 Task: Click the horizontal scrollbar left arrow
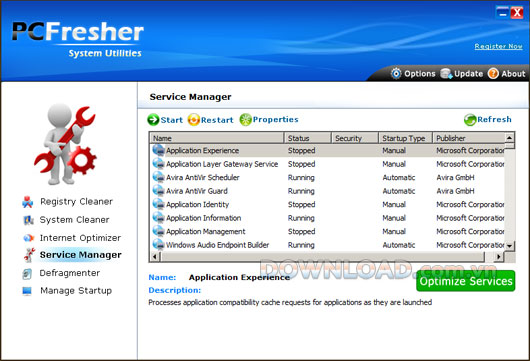click(x=155, y=257)
